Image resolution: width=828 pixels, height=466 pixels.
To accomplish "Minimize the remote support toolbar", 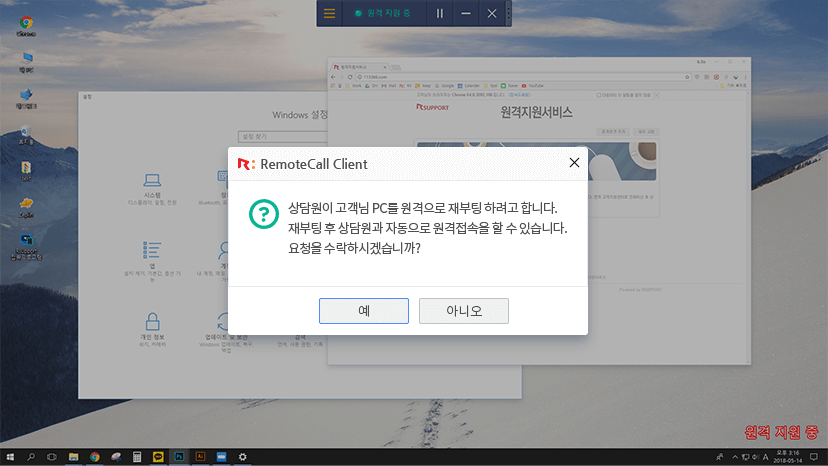I will pos(465,13).
